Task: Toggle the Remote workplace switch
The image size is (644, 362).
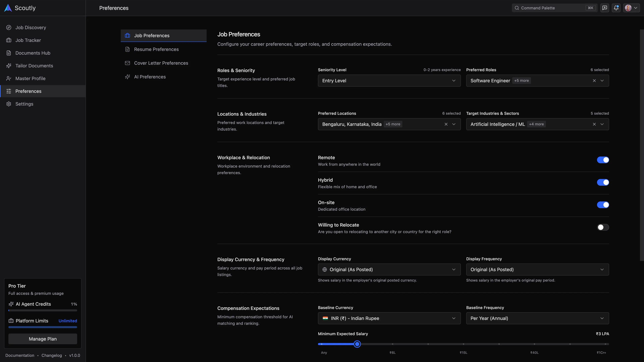Action: click(x=603, y=160)
